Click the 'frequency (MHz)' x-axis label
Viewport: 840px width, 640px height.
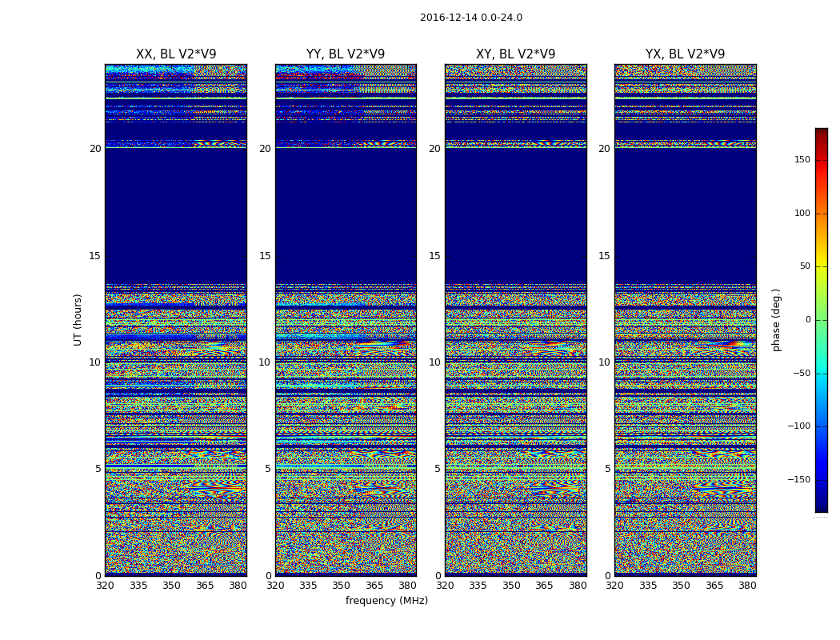point(386,601)
